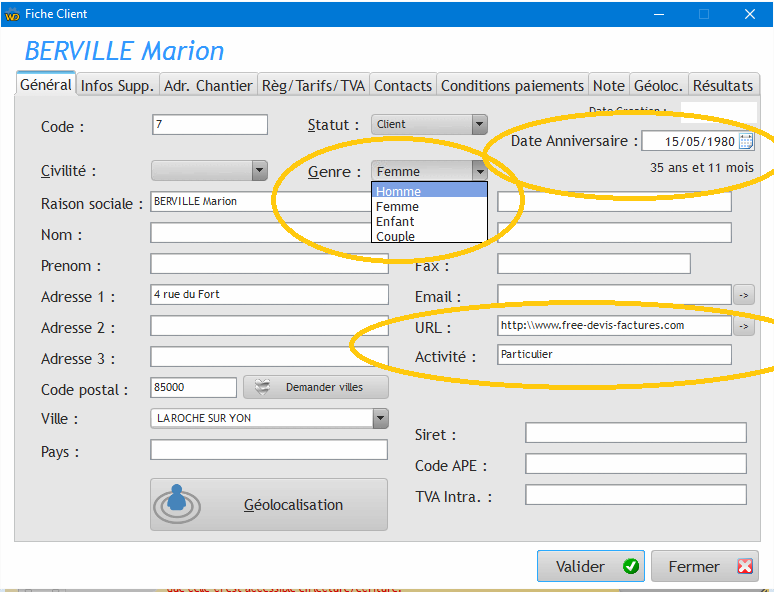774x592 pixels.
Task: Click the arrow button next to URL field
Action: tap(743, 326)
